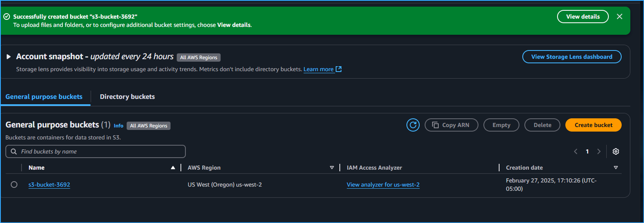The image size is (644, 223).
Task: Select the s3-bucket-3692 radio button
Action: (x=14, y=185)
